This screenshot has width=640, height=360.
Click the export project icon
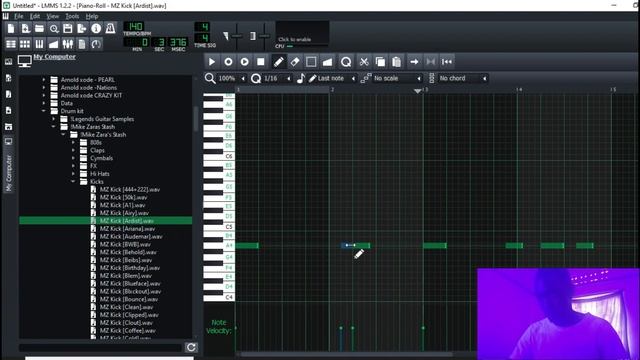point(82,29)
